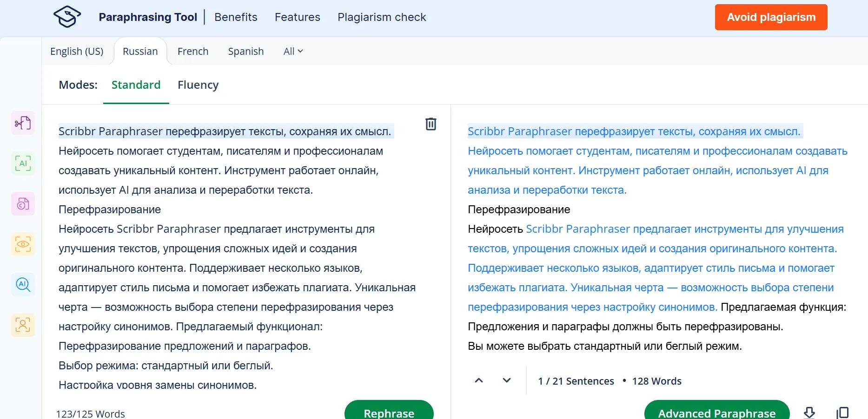Open the orange person scan sidebar icon
The width and height of the screenshot is (868, 419).
[x=23, y=325]
